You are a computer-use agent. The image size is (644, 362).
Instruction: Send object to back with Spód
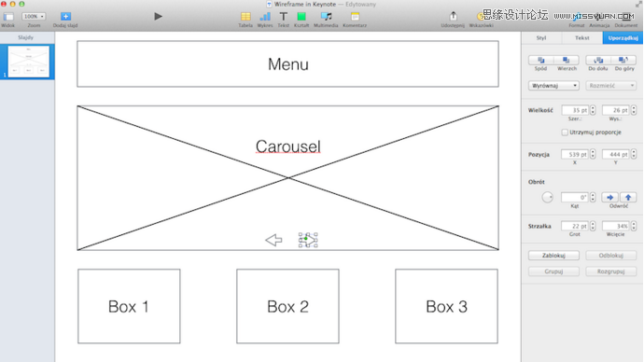(541, 60)
